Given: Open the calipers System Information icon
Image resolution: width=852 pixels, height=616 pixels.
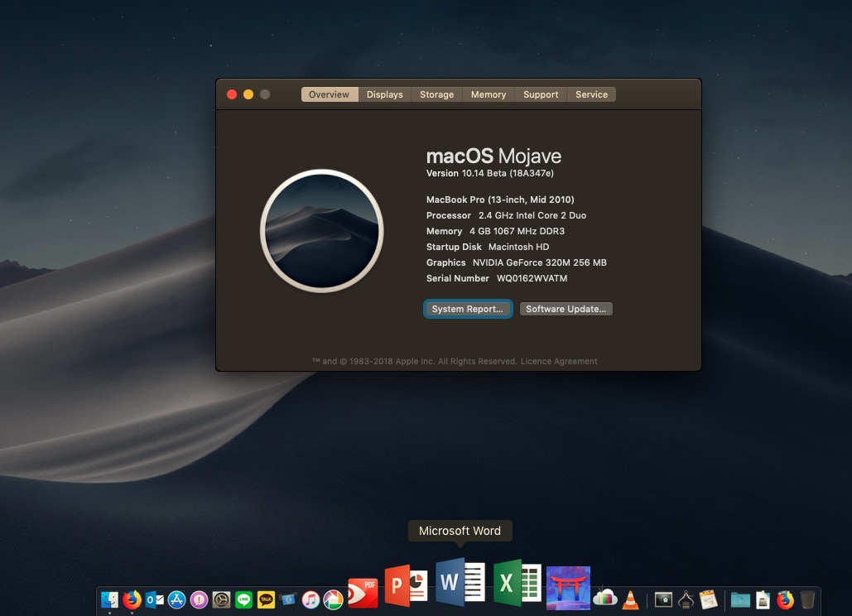Looking at the screenshot, I should point(686,599).
